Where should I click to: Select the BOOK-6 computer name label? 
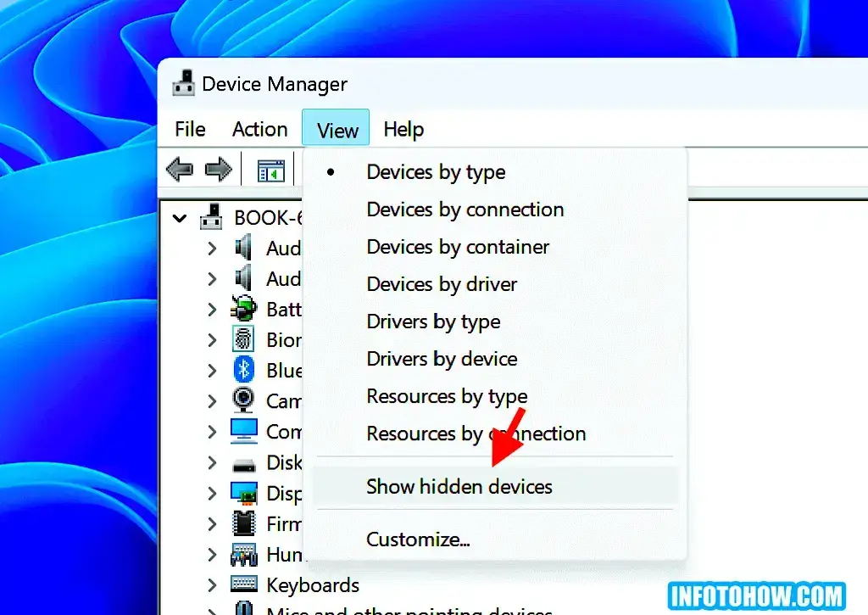(x=268, y=218)
